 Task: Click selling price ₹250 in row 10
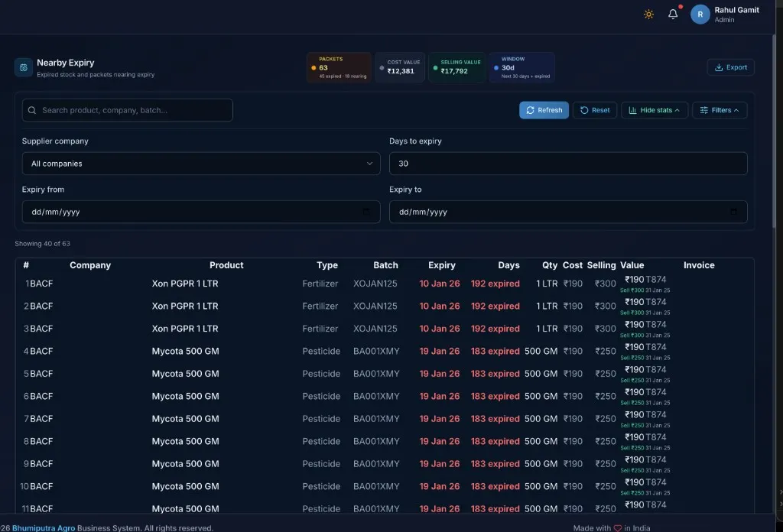(x=606, y=487)
